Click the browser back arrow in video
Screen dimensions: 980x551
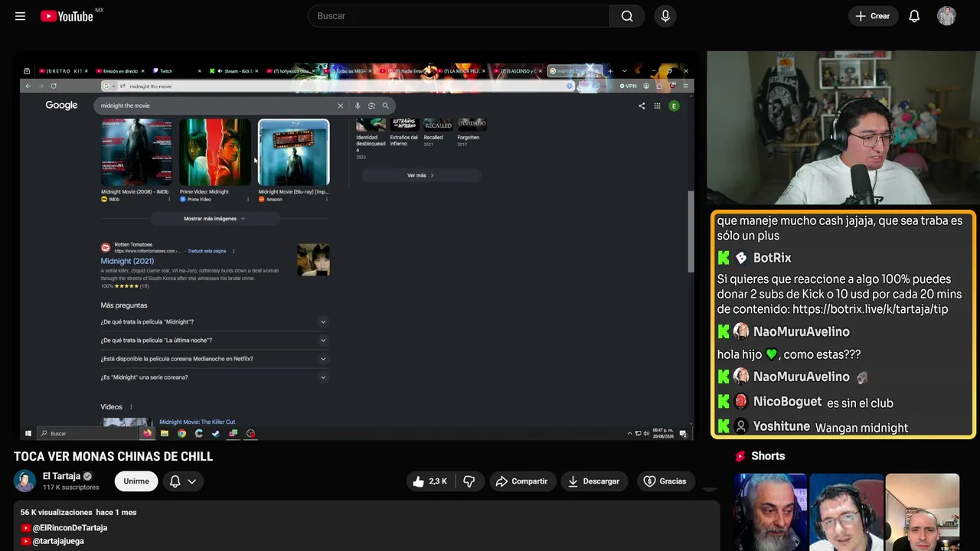click(x=28, y=86)
